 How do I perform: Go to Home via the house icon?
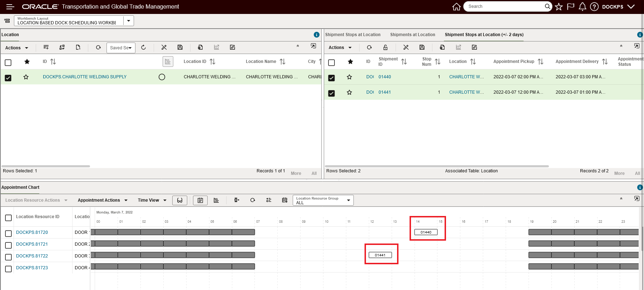point(456,7)
